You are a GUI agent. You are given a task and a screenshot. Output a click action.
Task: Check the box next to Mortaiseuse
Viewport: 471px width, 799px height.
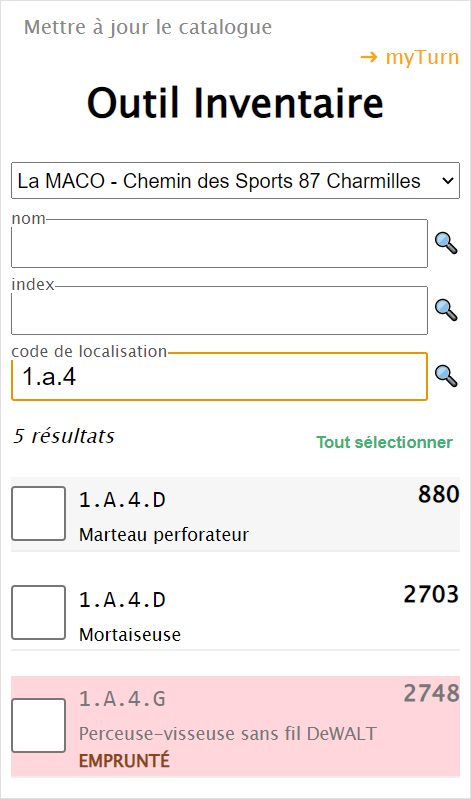38,612
